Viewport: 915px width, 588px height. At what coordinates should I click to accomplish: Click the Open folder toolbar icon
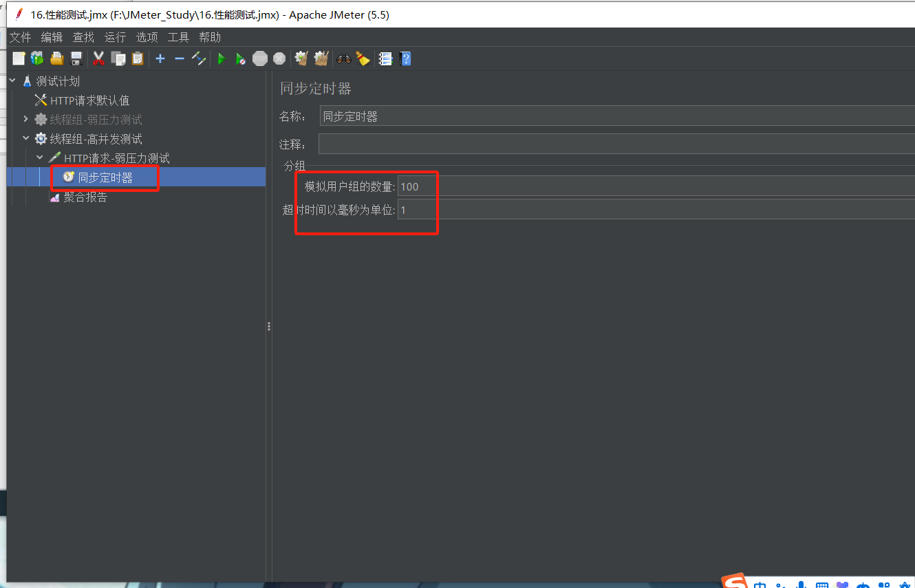coord(57,59)
